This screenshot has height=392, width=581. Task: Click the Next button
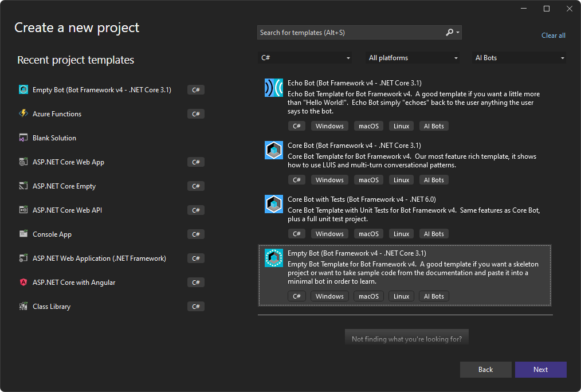click(x=540, y=370)
